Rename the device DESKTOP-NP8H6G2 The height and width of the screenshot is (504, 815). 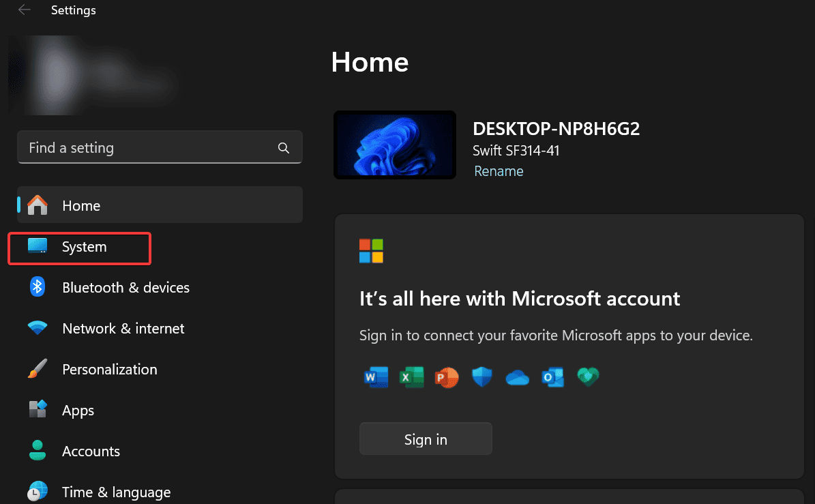(x=499, y=171)
